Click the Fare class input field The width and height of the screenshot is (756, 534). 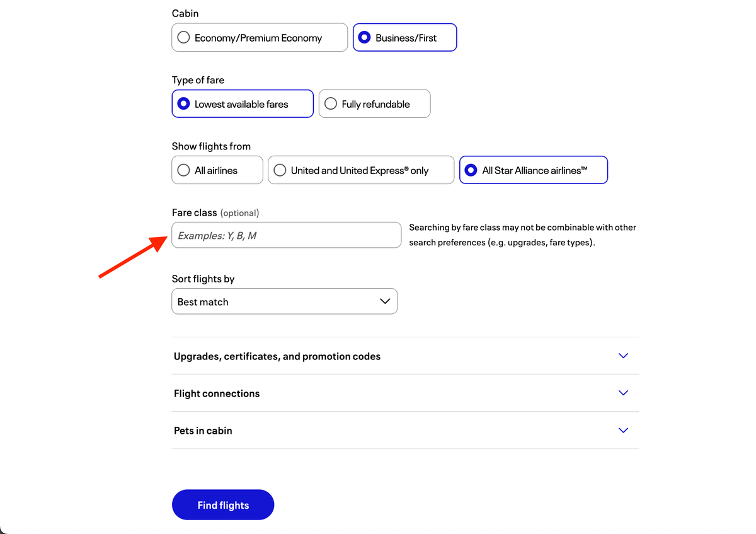click(x=286, y=235)
